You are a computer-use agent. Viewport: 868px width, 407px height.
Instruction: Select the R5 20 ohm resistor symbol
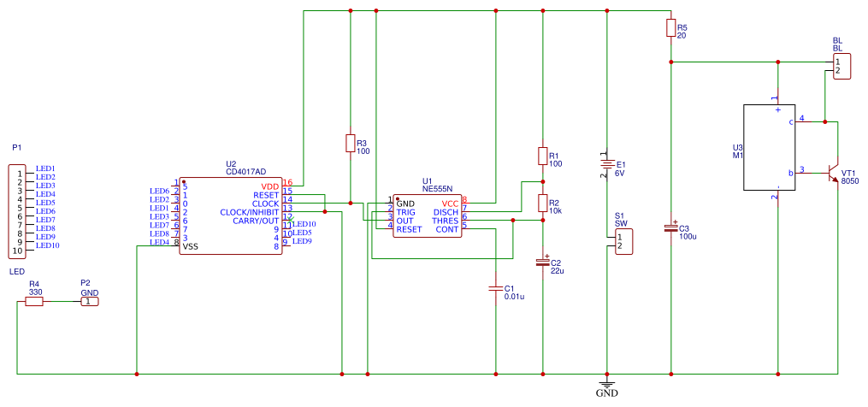click(671, 28)
